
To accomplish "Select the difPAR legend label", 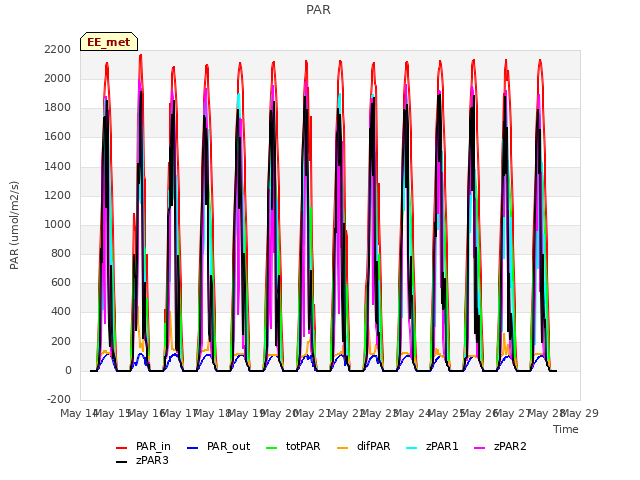I will pyautogui.click(x=373, y=447).
